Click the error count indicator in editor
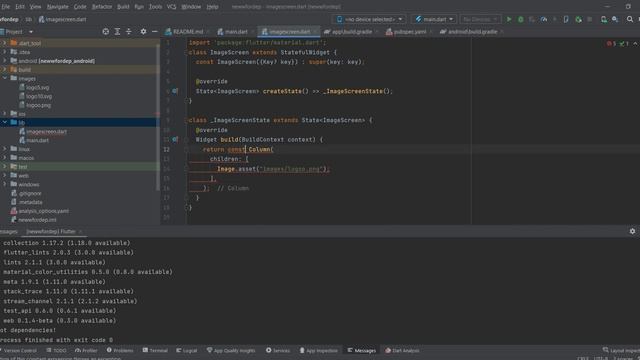Image resolution: width=640 pixels, height=360 pixels. click(611, 43)
